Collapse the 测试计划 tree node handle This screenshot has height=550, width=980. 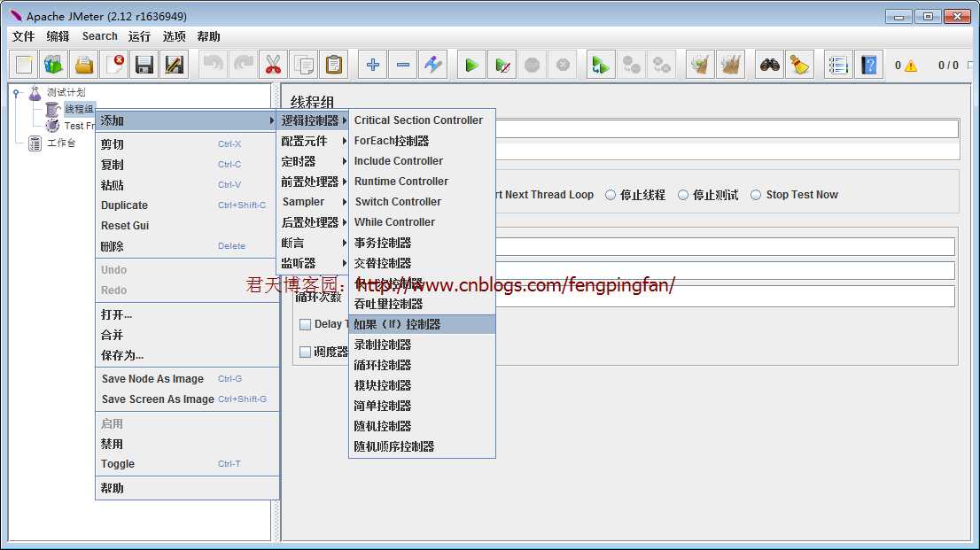click(16, 93)
